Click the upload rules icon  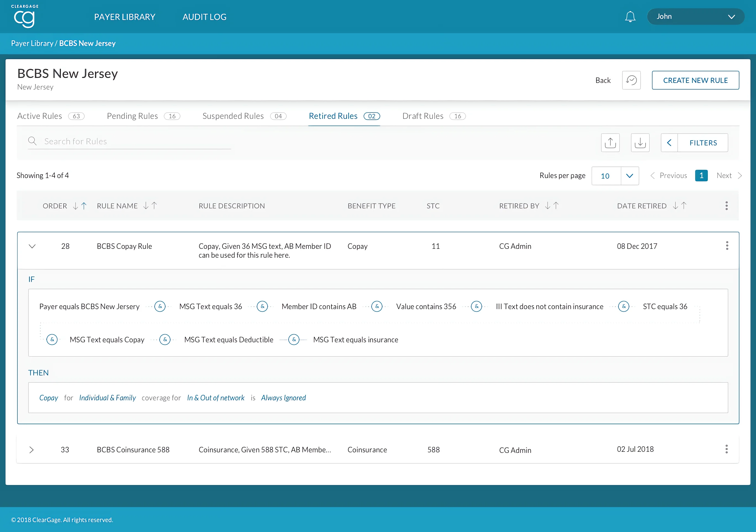coord(610,142)
